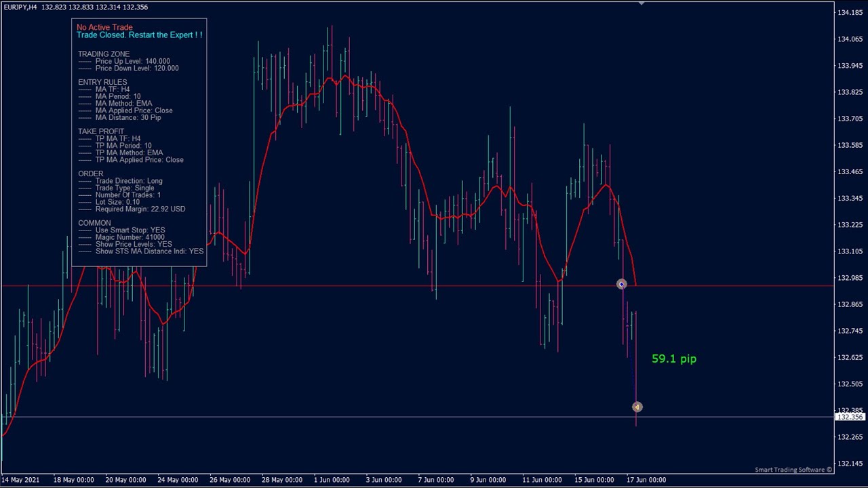
Task: Click "Trade Closed. Restart the Expert ! !" message
Action: 140,35
